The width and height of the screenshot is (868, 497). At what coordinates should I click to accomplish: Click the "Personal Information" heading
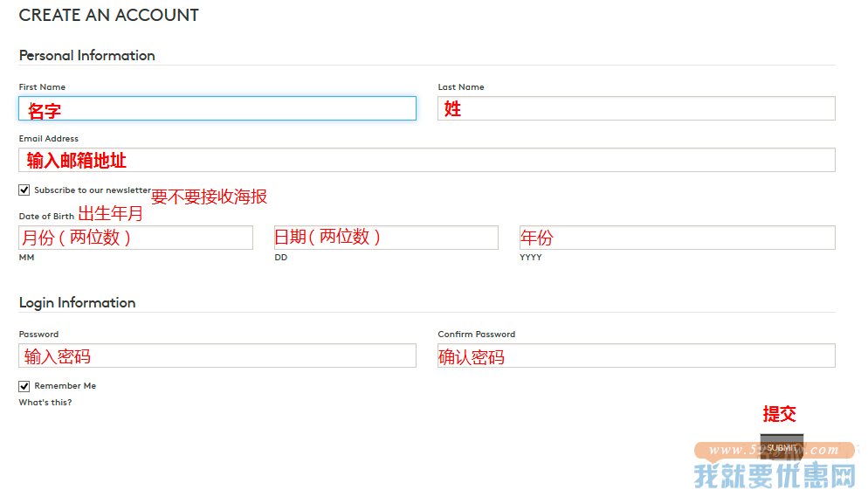pos(87,55)
